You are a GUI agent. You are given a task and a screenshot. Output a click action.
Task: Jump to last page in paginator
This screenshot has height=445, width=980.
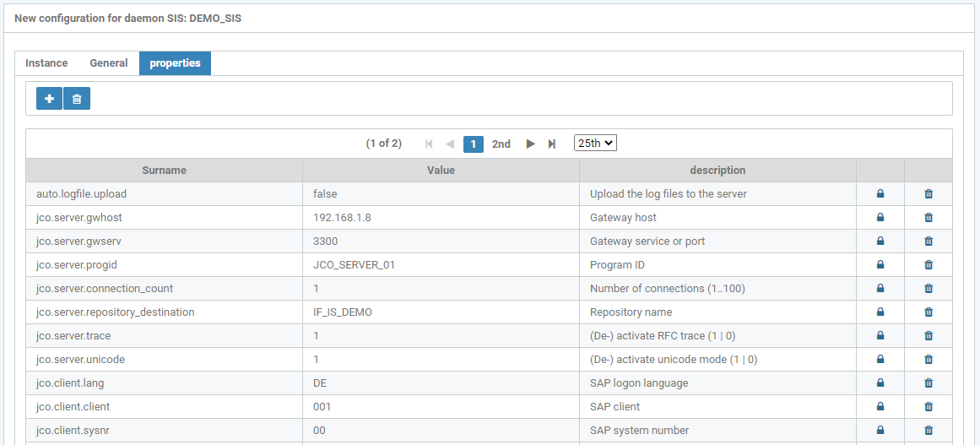(x=552, y=144)
